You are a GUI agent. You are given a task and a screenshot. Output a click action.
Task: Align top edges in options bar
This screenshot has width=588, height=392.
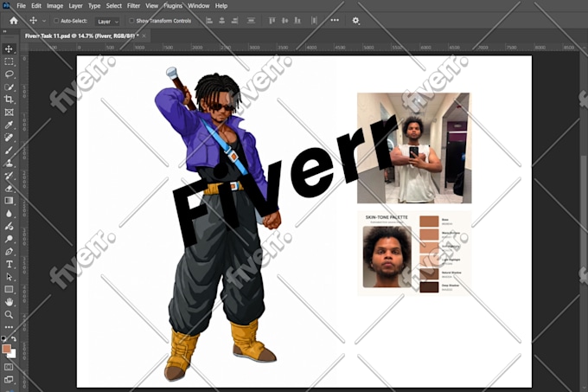[272, 21]
